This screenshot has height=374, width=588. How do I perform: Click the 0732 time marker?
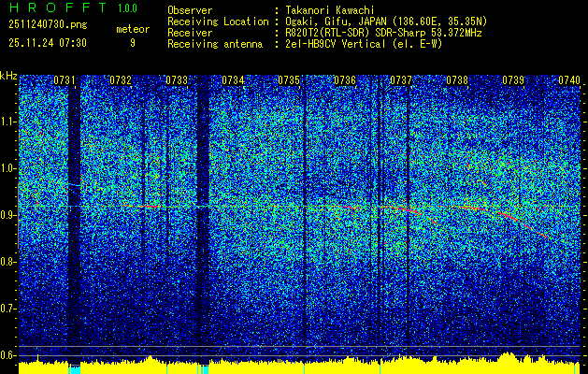[121, 80]
